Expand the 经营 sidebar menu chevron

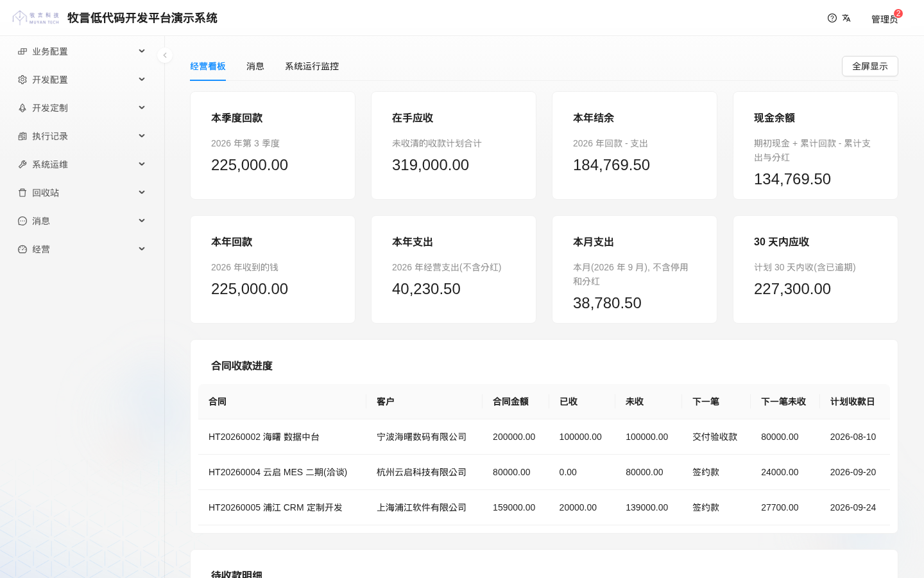[x=142, y=249]
